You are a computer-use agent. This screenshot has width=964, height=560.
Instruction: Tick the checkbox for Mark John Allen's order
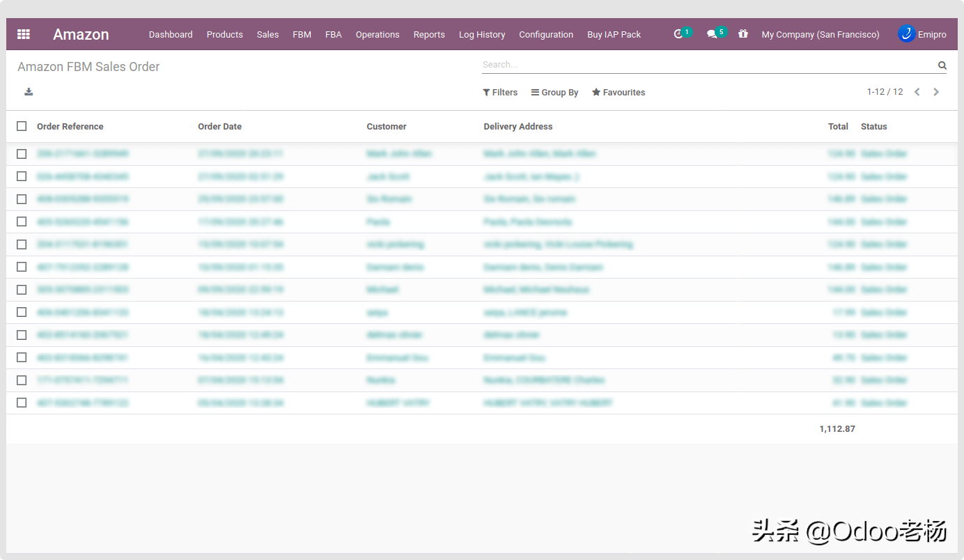coord(22,154)
